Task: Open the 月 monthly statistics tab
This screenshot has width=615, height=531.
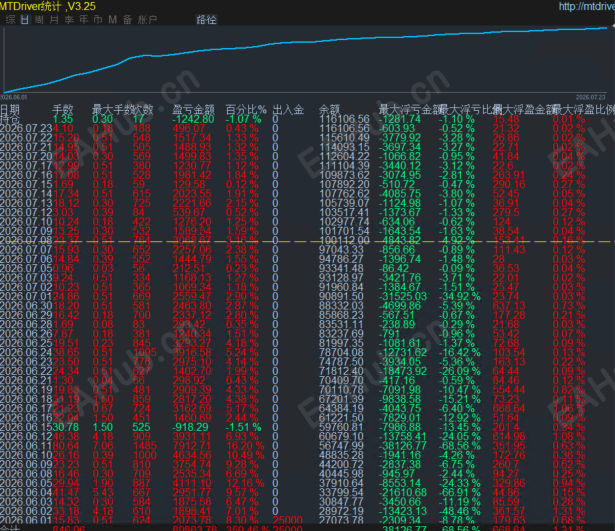Action: click(54, 20)
